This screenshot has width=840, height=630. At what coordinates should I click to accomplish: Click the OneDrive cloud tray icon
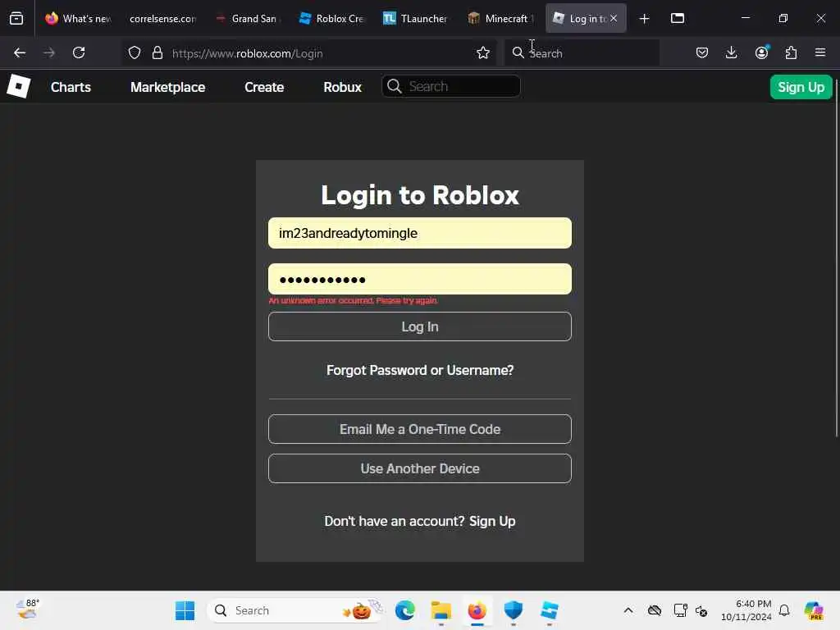point(655,610)
